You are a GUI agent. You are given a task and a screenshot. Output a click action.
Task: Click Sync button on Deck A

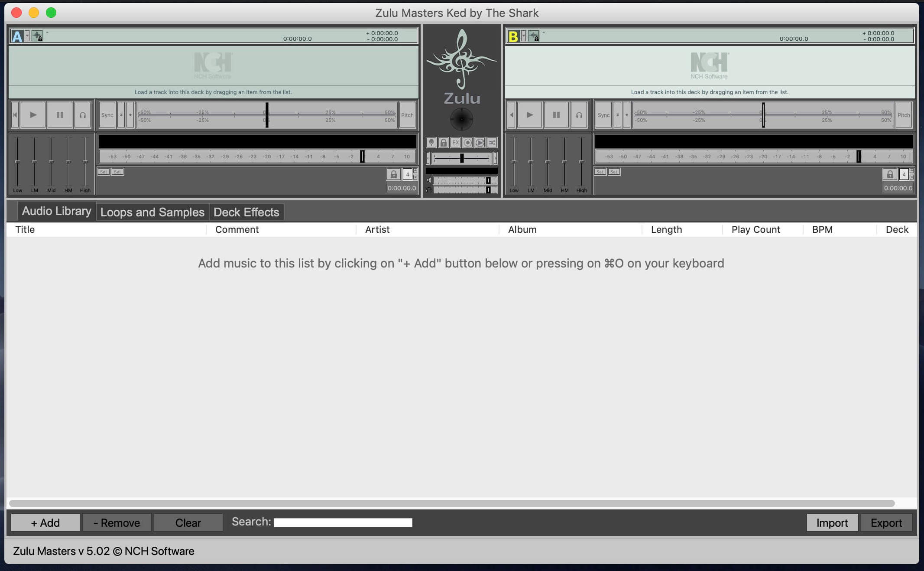pyautogui.click(x=107, y=115)
